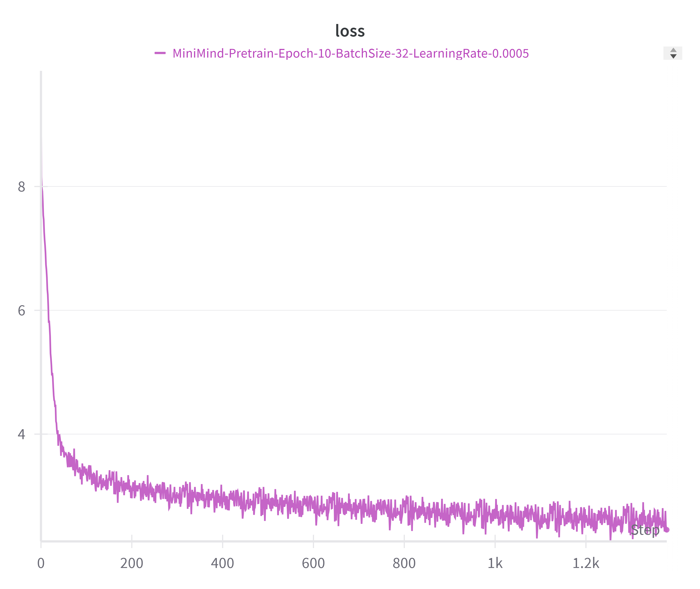Click the y-axis label 6
The image size is (700, 589).
coord(21,311)
